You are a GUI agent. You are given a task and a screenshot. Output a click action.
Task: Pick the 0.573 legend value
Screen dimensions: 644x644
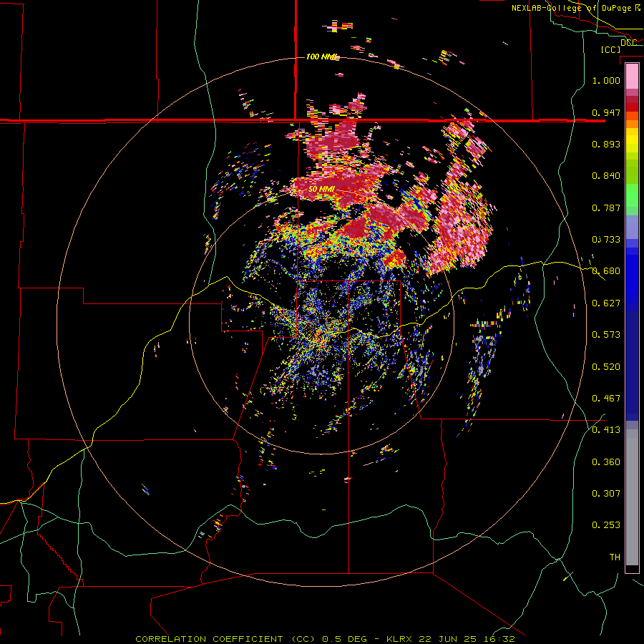(x=606, y=334)
